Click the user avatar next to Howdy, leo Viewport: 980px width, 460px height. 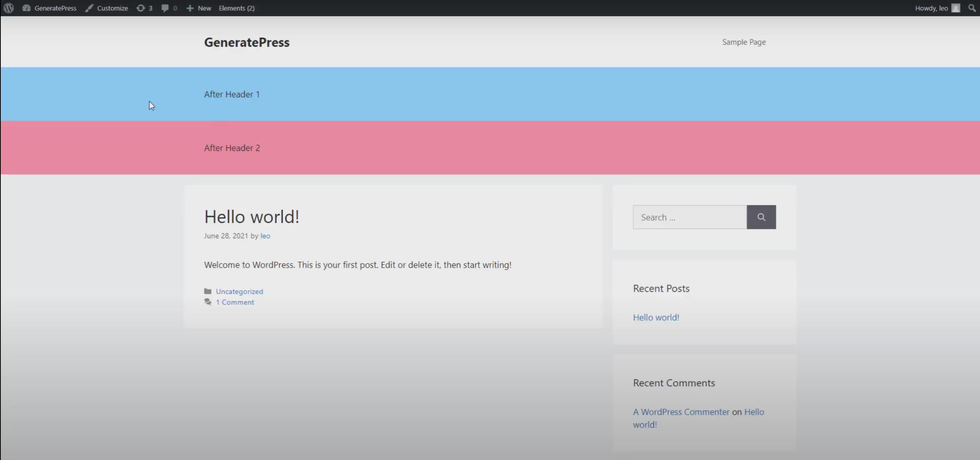(x=955, y=8)
